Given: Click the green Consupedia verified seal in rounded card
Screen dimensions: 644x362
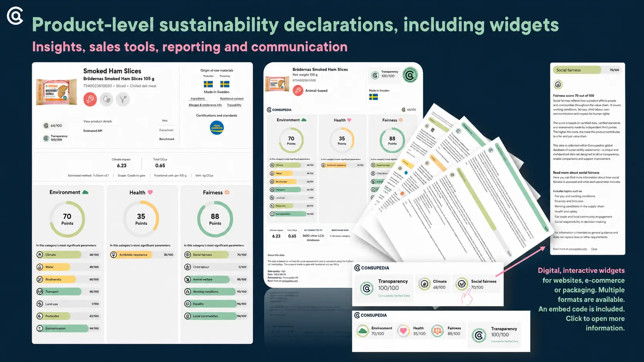Looking at the screenshot, I should (410, 75).
